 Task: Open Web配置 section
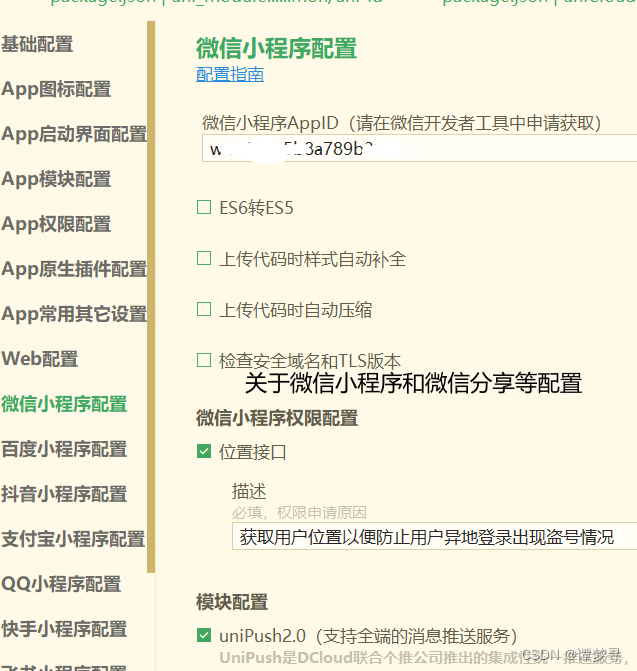pyautogui.click(x=40, y=359)
